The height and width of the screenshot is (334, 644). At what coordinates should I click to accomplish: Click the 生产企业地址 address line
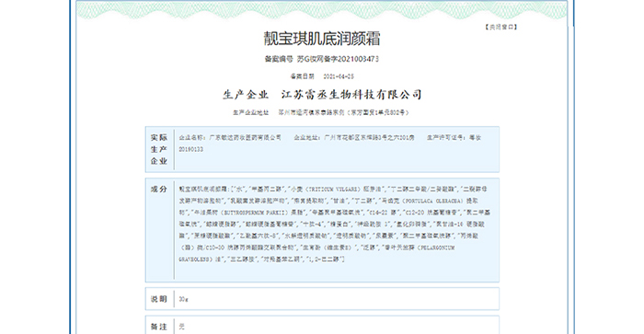tap(321, 112)
